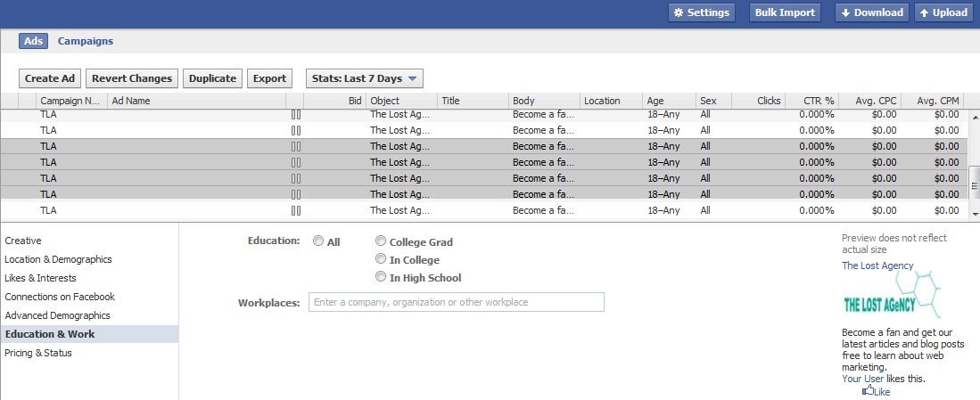Open Settings with the gear icon
This screenshot has height=400, width=980.
click(x=701, y=12)
